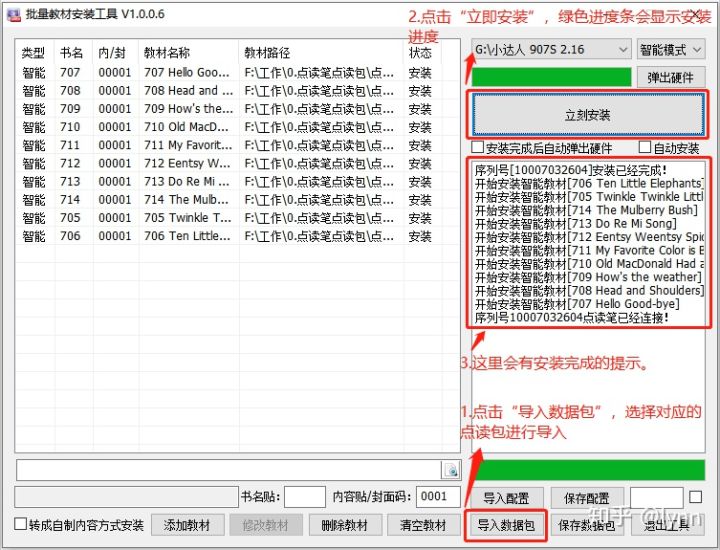Enable auto eject hardware after install checkbox
Image resolution: width=720 pixels, height=550 pixels.
[x=478, y=148]
